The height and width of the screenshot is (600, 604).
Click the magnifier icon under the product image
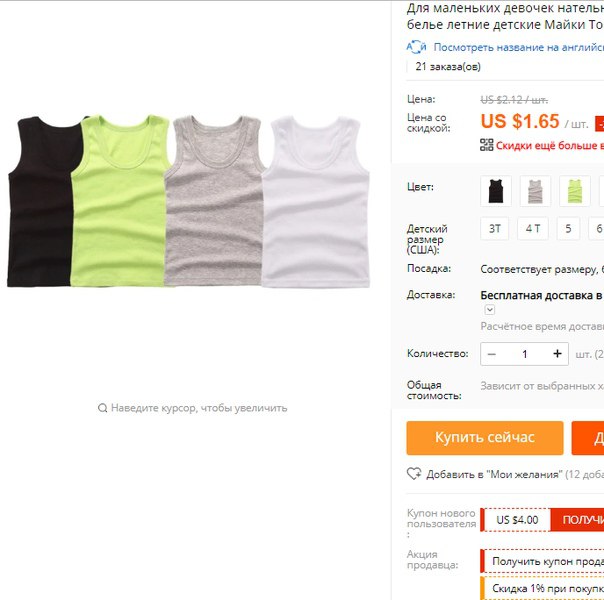[102, 408]
